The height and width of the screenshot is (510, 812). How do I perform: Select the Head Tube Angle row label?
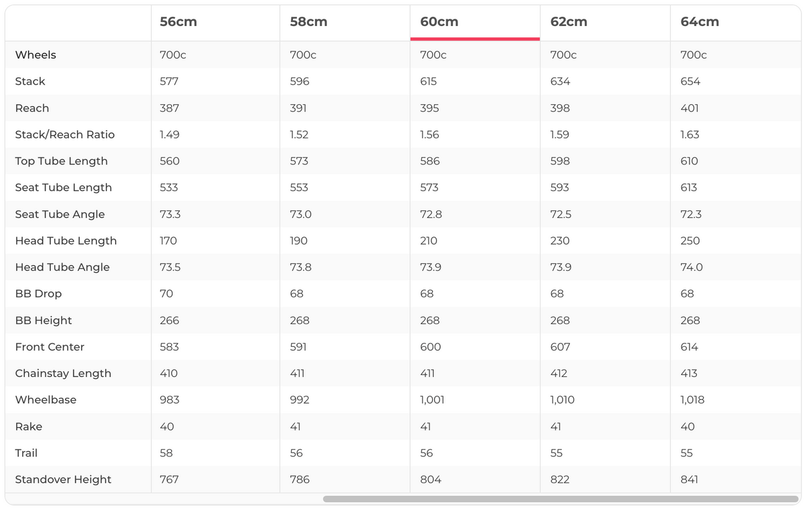click(62, 267)
